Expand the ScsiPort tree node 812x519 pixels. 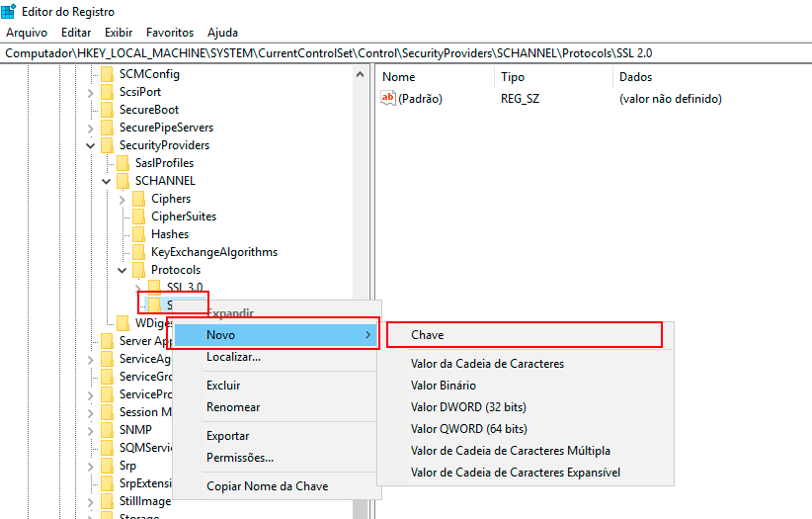pyautogui.click(x=91, y=93)
